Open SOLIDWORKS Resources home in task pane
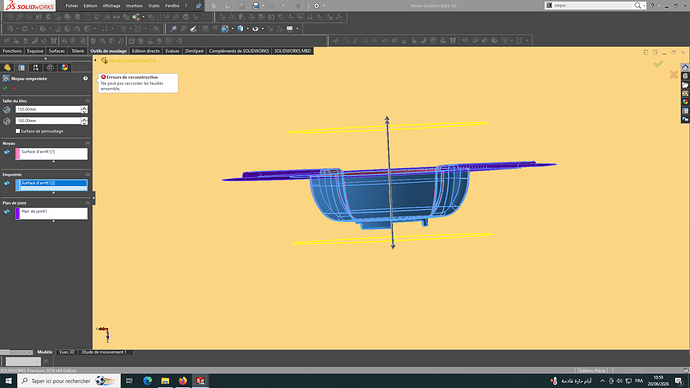 click(x=685, y=67)
